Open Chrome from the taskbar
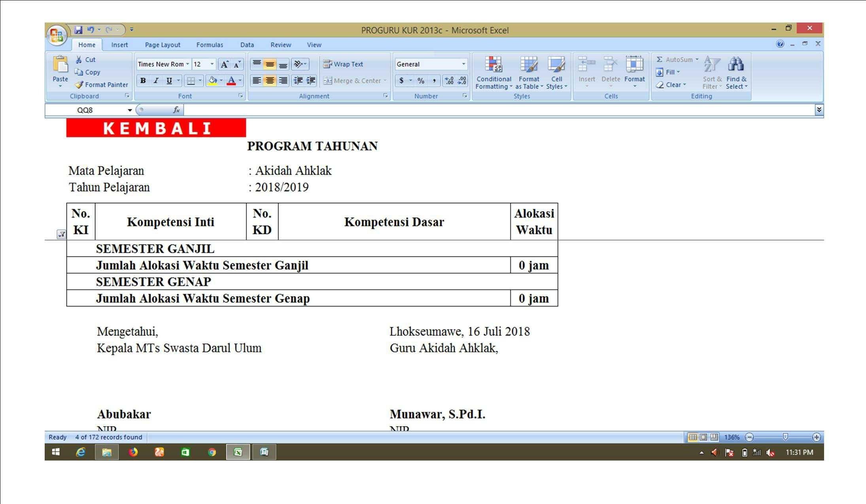Image resolution: width=866 pixels, height=504 pixels. point(212,452)
